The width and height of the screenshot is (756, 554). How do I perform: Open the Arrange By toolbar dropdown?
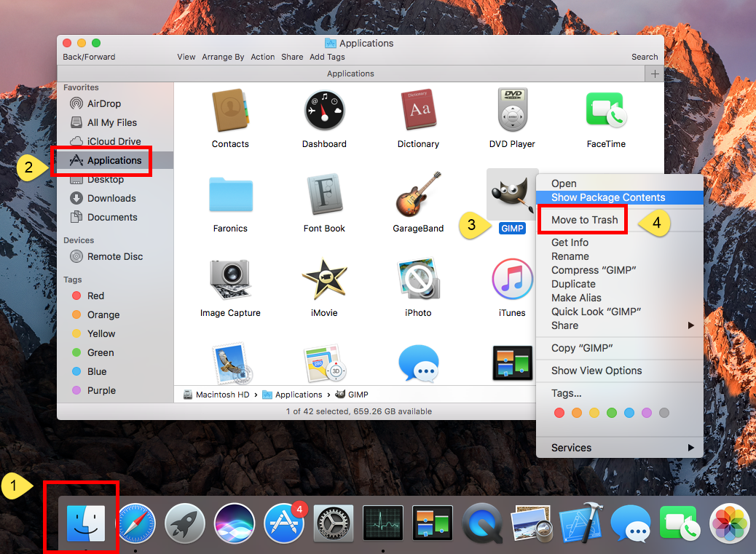coord(224,57)
